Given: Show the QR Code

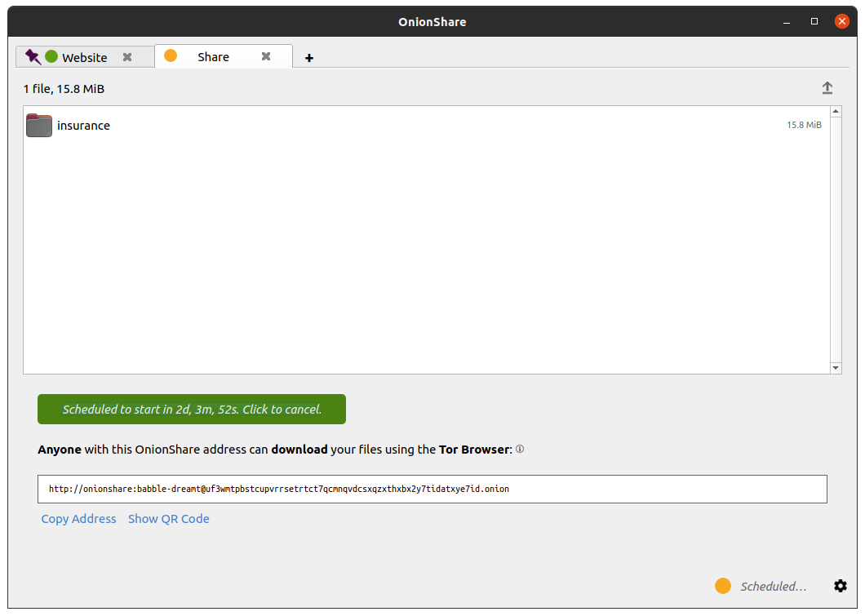Looking at the screenshot, I should point(169,519).
